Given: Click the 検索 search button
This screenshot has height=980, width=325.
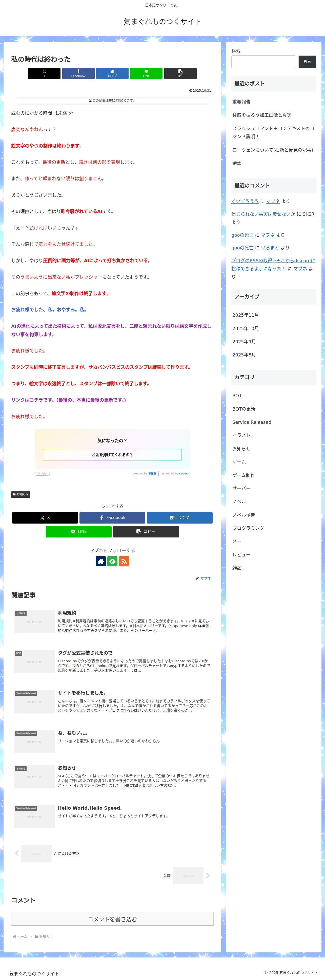Looking at the screenshot, I should coord(307,62).
